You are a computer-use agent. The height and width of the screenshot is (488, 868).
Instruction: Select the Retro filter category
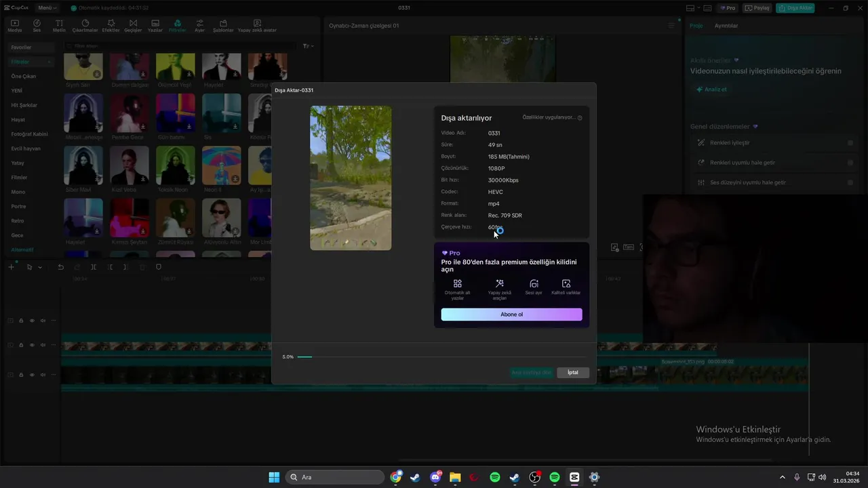[x=18, y=221]
